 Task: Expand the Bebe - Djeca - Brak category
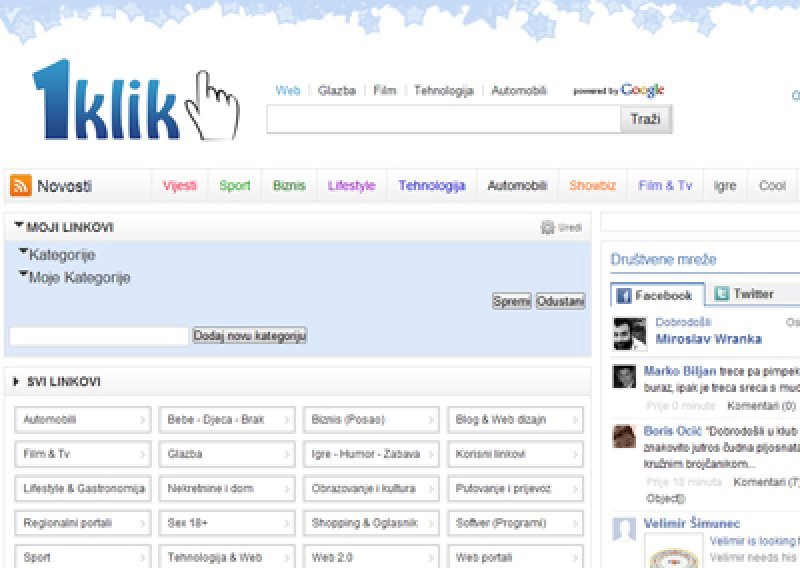[227, 419]
